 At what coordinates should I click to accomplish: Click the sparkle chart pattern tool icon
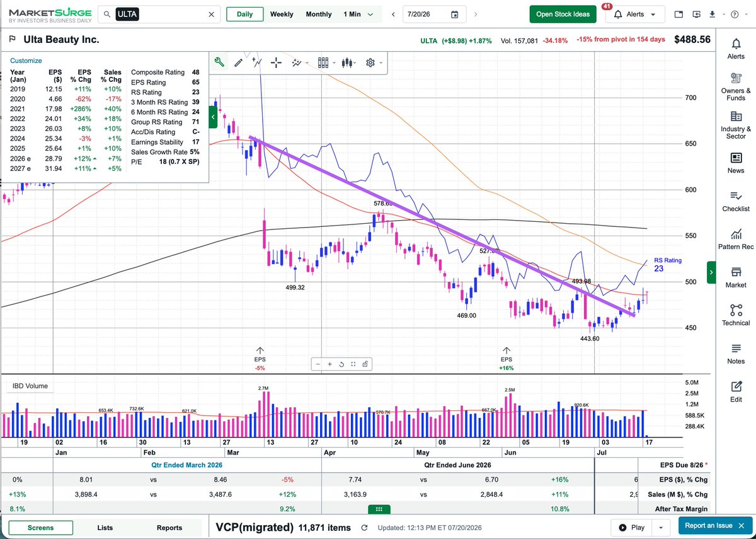pos(297,62)
